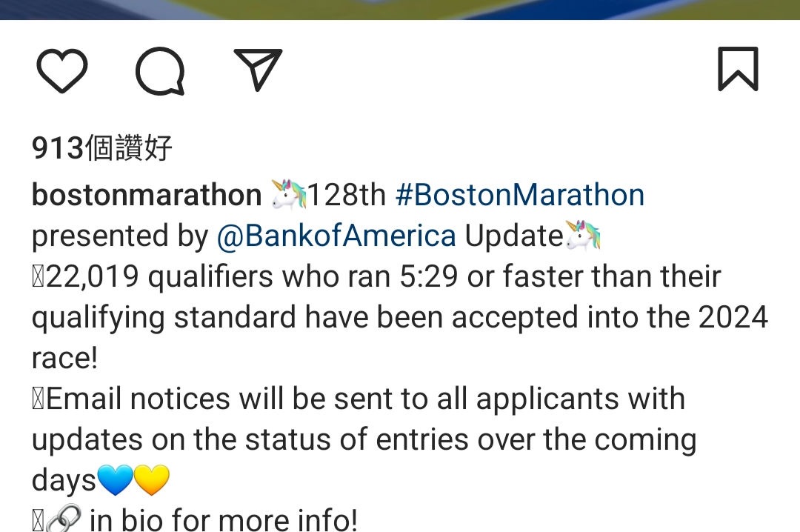This screenshot has width=800, height=532.
Task: Tap the #BostonMarathon hashtag
Action: 520,195
